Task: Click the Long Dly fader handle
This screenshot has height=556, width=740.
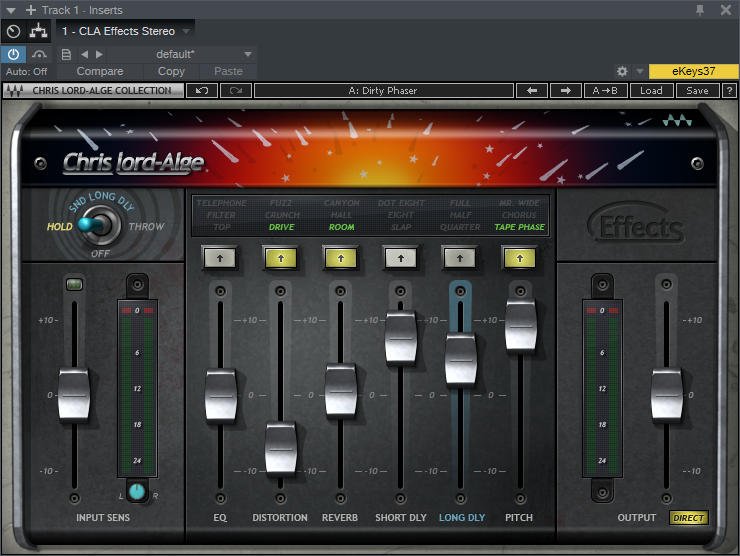Action: [461, 360]
